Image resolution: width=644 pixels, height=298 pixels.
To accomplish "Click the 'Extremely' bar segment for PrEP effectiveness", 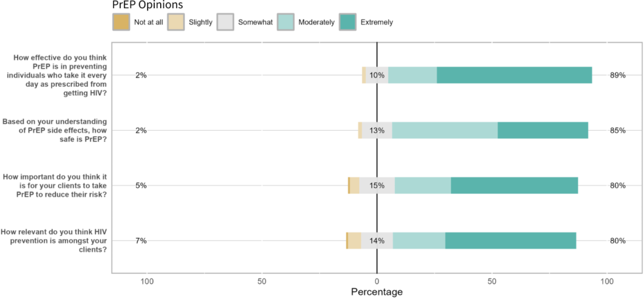I will click(x=514, y=75).
